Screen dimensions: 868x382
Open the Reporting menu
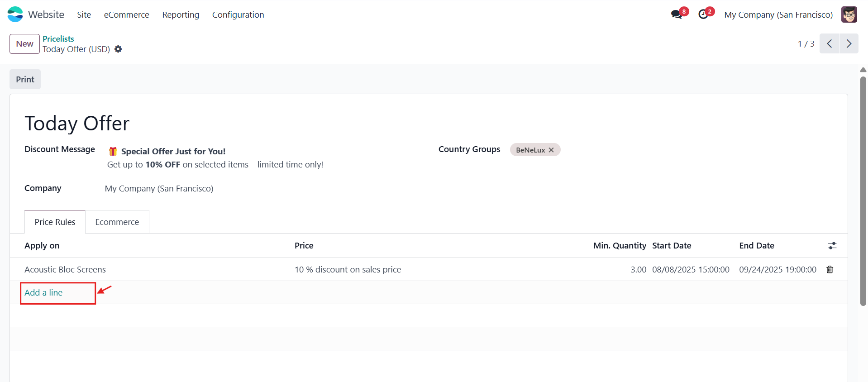(x=181, y=14)
